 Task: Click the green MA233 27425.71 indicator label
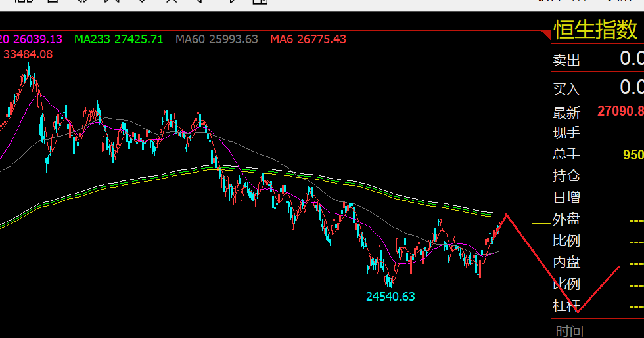[118, 39]
